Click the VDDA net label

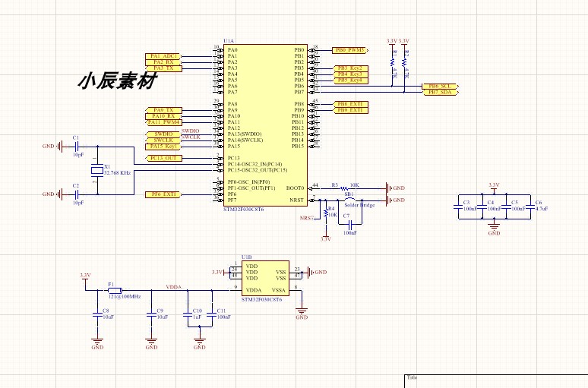click(174, 287)
